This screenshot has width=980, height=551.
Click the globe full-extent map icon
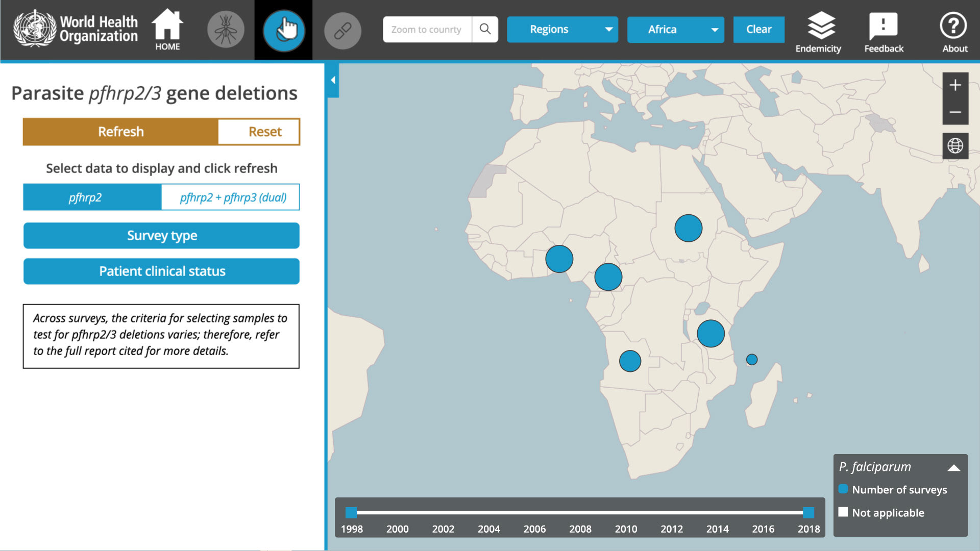955,146
